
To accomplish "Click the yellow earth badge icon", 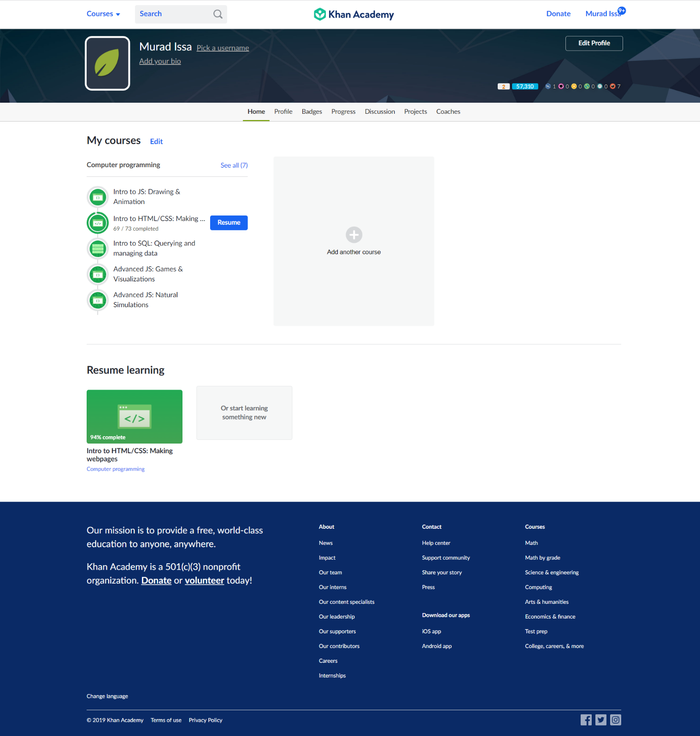I will click(574, 86).
